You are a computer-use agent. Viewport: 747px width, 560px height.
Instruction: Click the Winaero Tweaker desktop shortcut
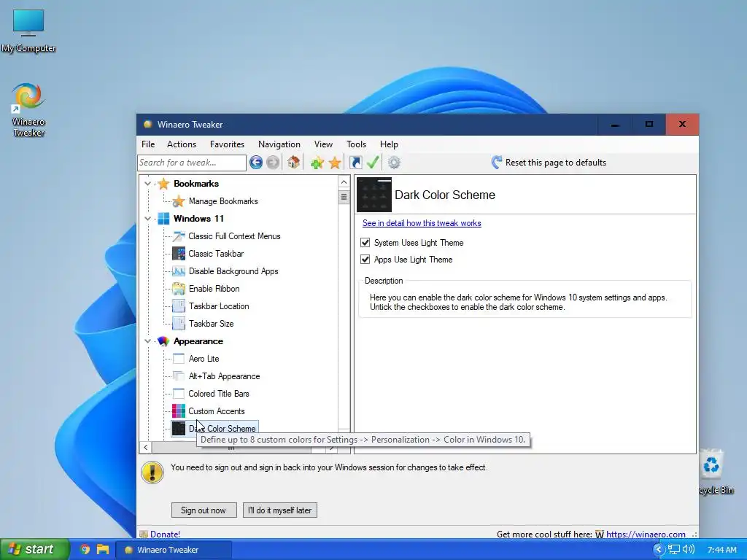pyautogui.click(x=28, y=111)
